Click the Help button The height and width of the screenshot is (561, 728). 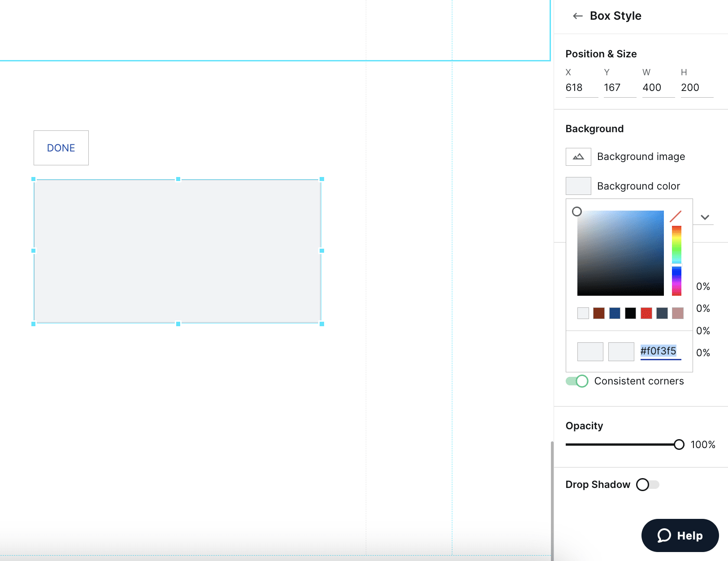coord(680,535)
